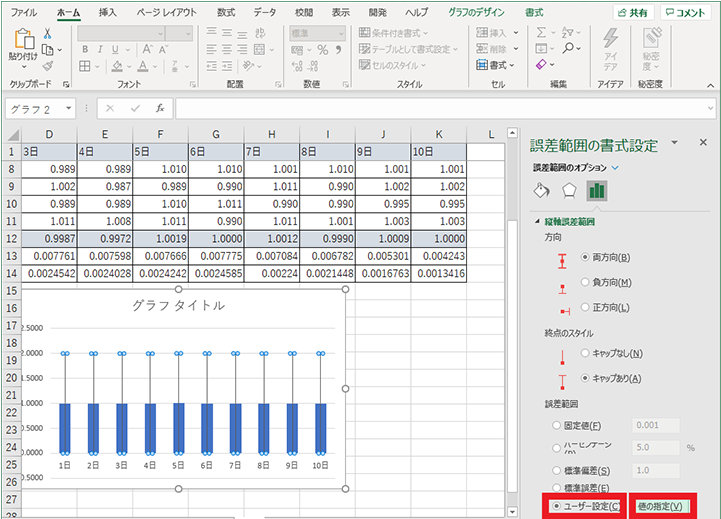
Task: Click the Format Painter brush icon
Action: point(47,66)
